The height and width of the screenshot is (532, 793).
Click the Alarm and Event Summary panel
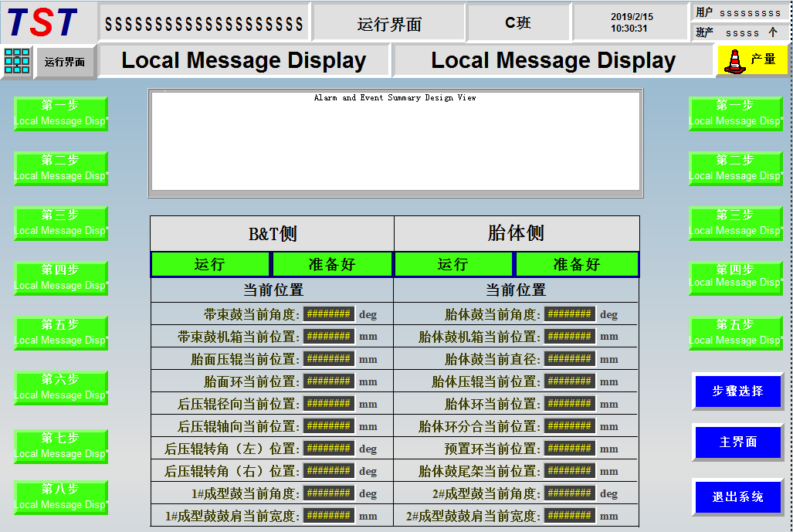point(395,143)
